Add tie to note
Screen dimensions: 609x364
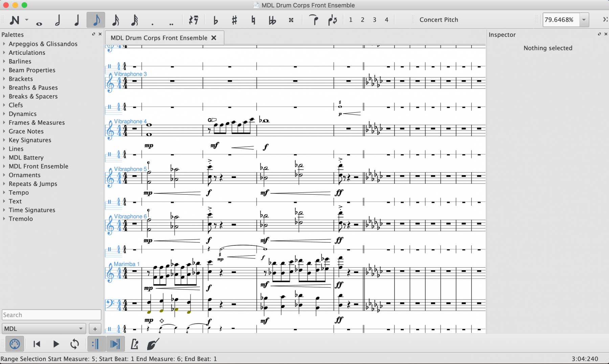[x=314, y=20]
